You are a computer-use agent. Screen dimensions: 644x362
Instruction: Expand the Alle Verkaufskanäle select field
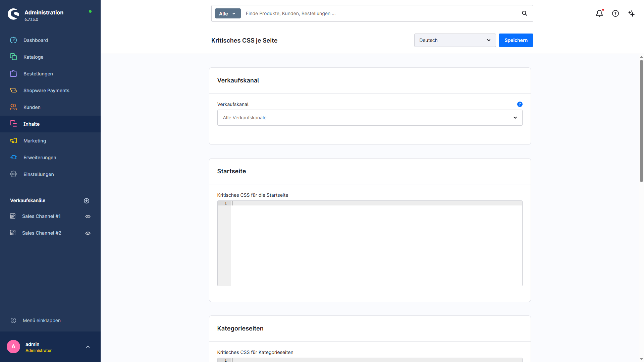coord(370,118)
